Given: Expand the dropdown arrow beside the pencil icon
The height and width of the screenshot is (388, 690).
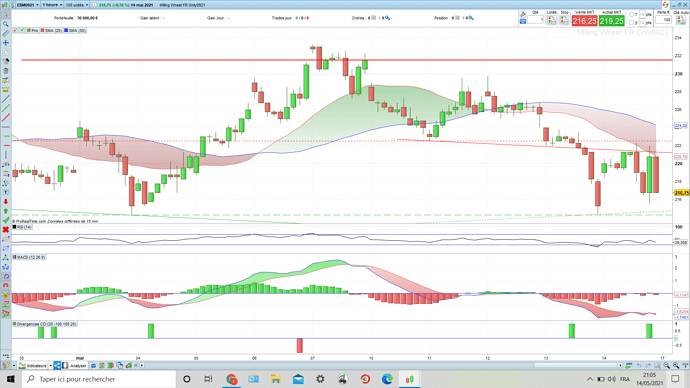Looking at the screenshot, I should [14, 366].
